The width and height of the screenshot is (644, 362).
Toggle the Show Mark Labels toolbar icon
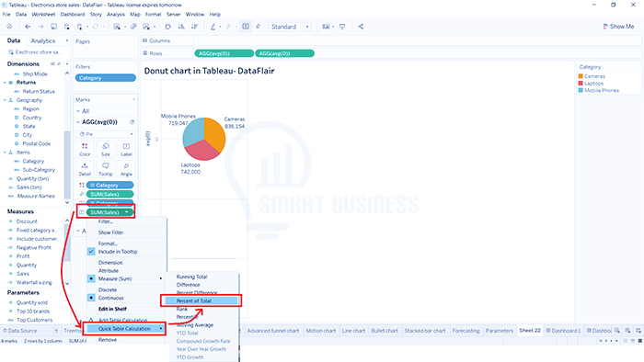[246, 27]
